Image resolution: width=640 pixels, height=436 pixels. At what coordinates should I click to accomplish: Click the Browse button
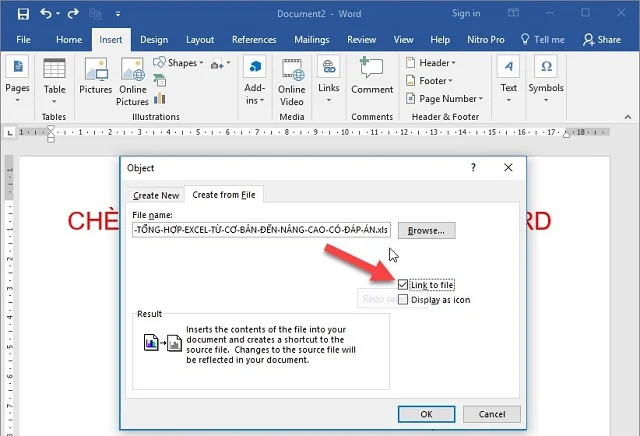(427, 231)
